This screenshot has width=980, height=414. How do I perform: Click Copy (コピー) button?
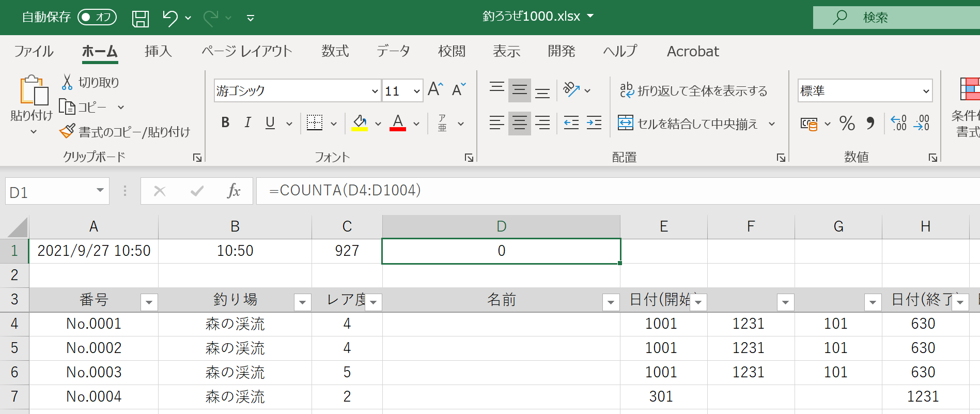click(84, 107)
